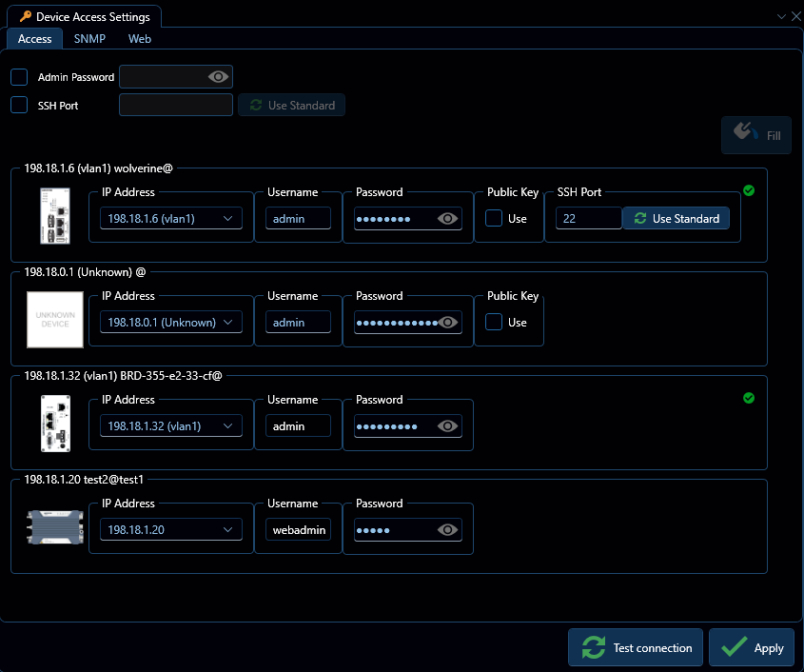
Task: Click Use Standard beside global SSH Port
Action: click(x=291, y=105)
